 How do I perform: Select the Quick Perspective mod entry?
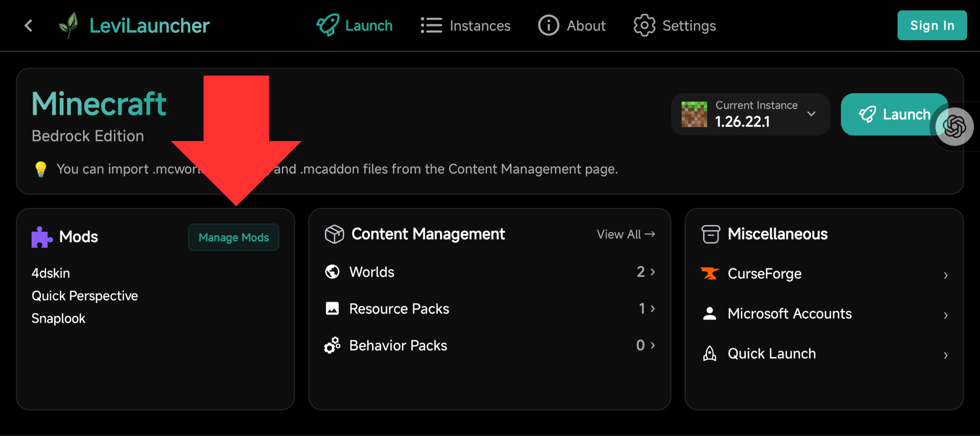[85, 296]
